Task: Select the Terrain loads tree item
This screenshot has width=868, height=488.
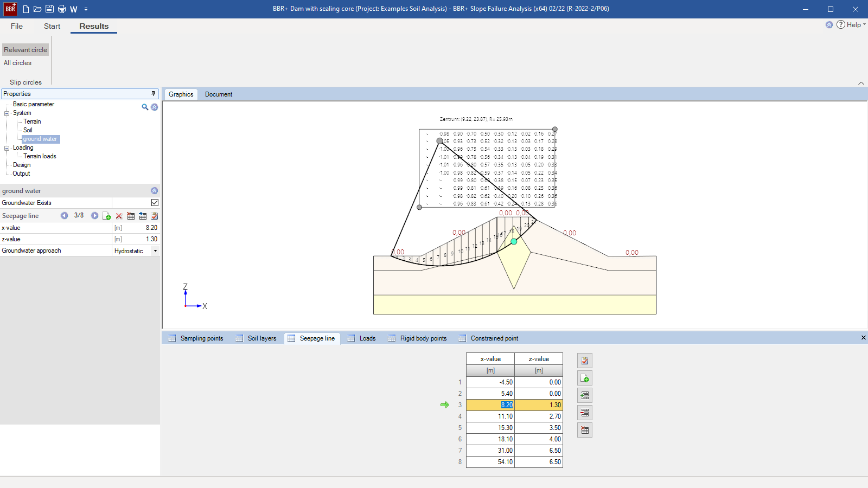Action: pos(40,156)
